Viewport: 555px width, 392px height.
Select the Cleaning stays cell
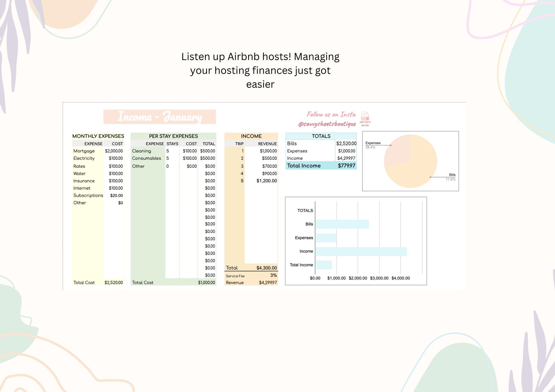pyautogui.click(x=172, y=151)
